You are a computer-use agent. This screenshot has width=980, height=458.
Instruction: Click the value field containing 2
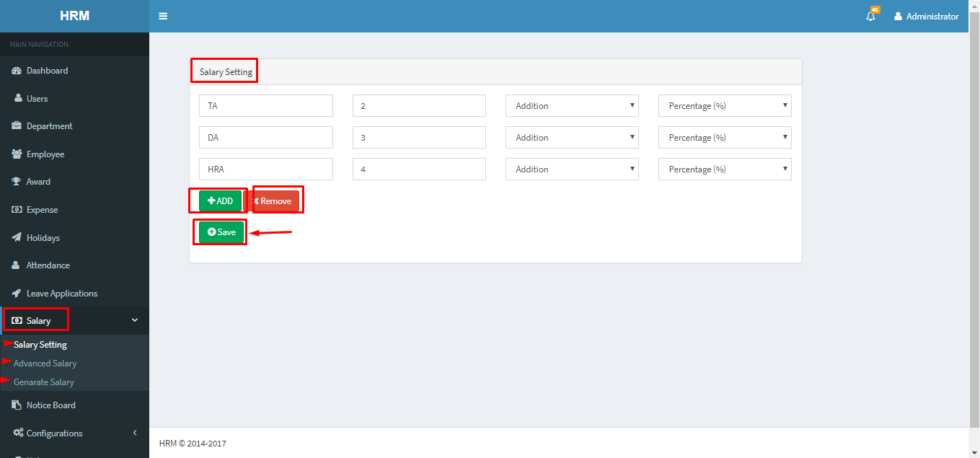click(x=419, y=105)
